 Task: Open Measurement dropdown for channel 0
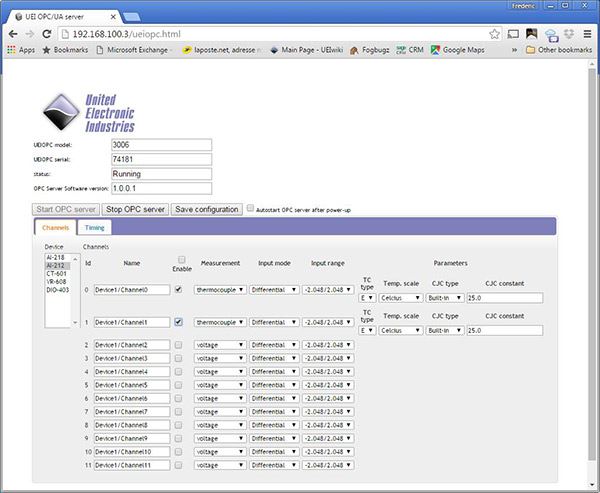coord(219,298)
